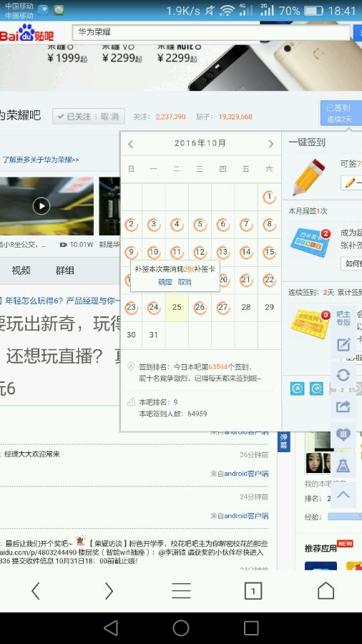Click the 签到排名 location pin icon
The height and width of the screenshot is (644, 362).
coord(131,366)
